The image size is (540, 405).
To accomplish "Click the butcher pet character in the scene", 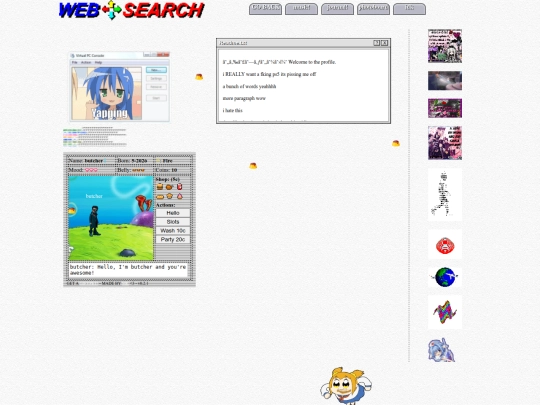I will (94, 221).
